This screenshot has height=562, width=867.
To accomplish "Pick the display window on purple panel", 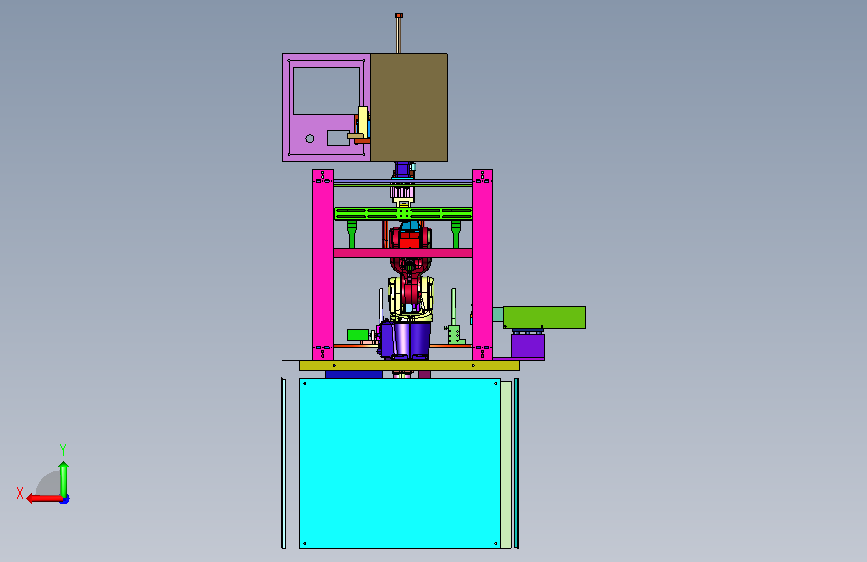I will pyautogui.click(x=326, y=91).
